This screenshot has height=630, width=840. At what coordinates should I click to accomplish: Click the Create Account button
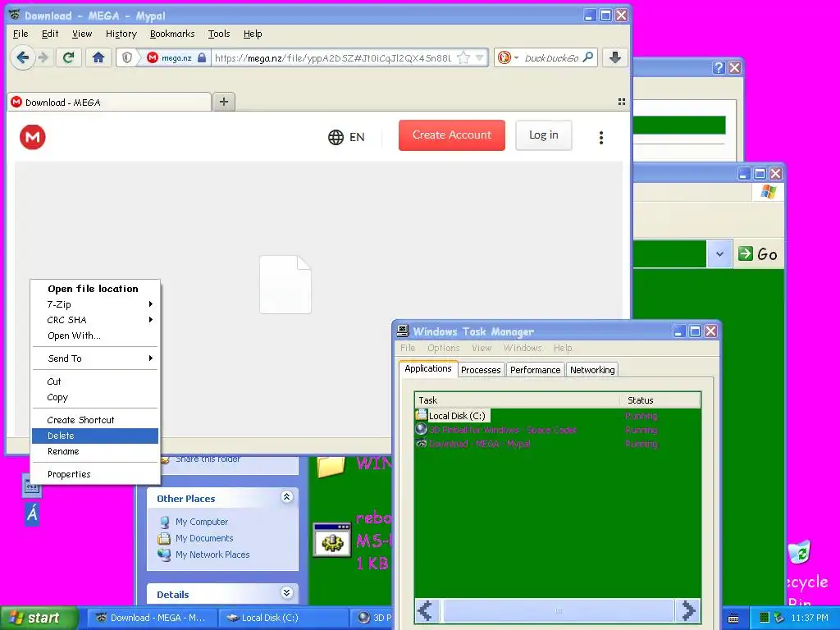452,135
